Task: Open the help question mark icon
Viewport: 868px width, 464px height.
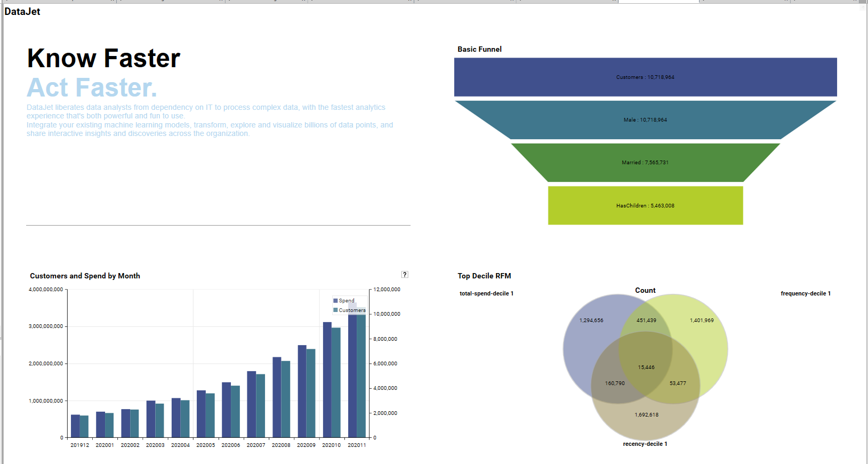Action: point(405,275)
